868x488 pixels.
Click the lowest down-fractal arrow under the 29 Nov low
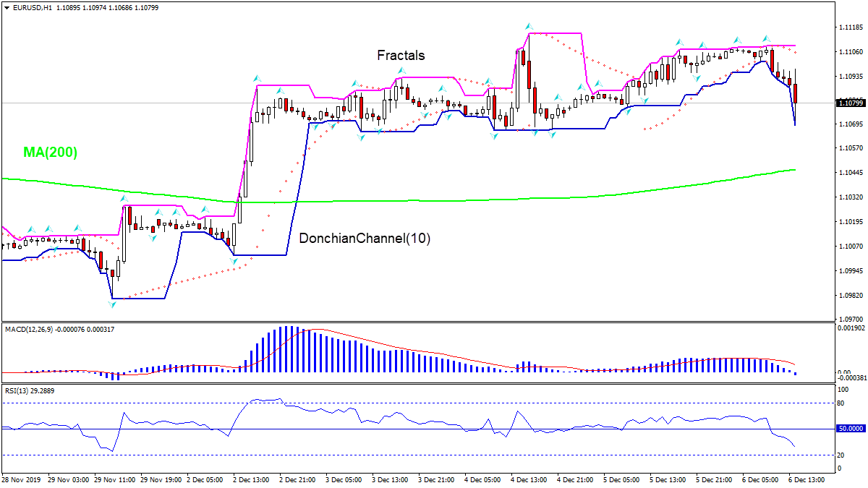pos(113,305)
